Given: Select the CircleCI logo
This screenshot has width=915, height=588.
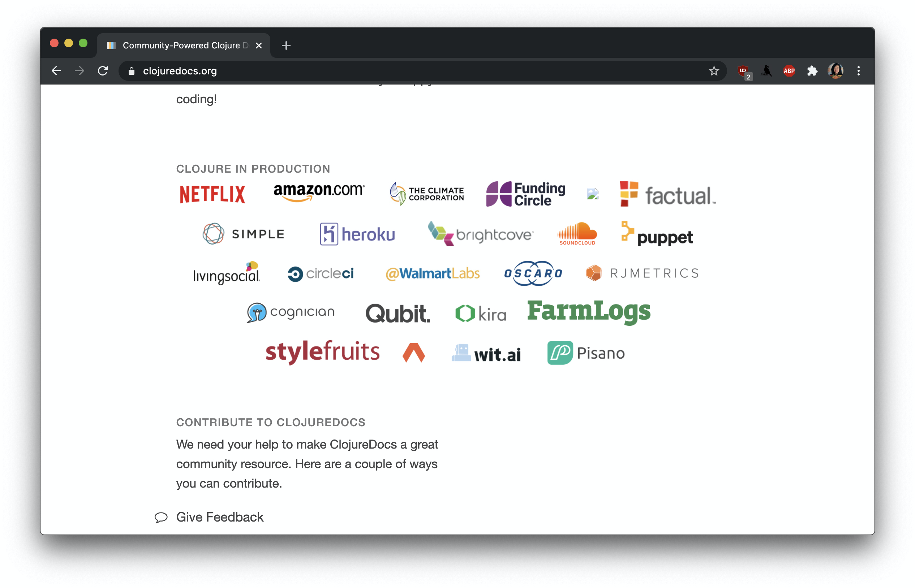Looking at the screenshot, I should click(x=321, y=273).
